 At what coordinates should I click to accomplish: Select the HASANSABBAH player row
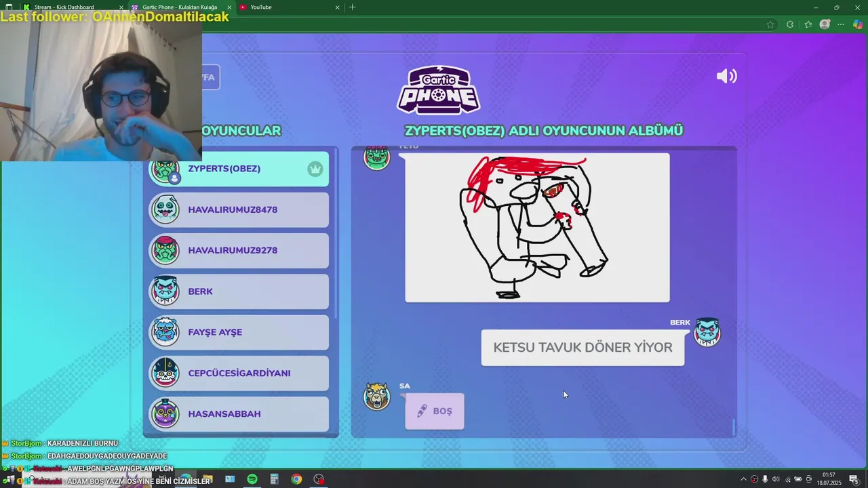pos(239,414)
